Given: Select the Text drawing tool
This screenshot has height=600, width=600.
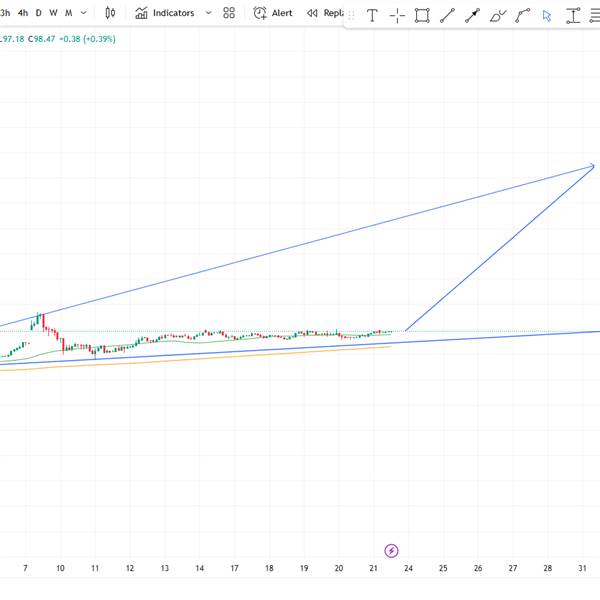Looking at the screenshot, I should [373, 16].
